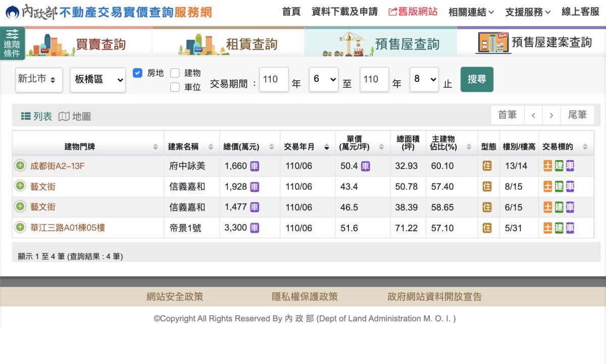The image size is (606, 364).
Task: Click inside the starting year input field
Action: coord(273,79)
